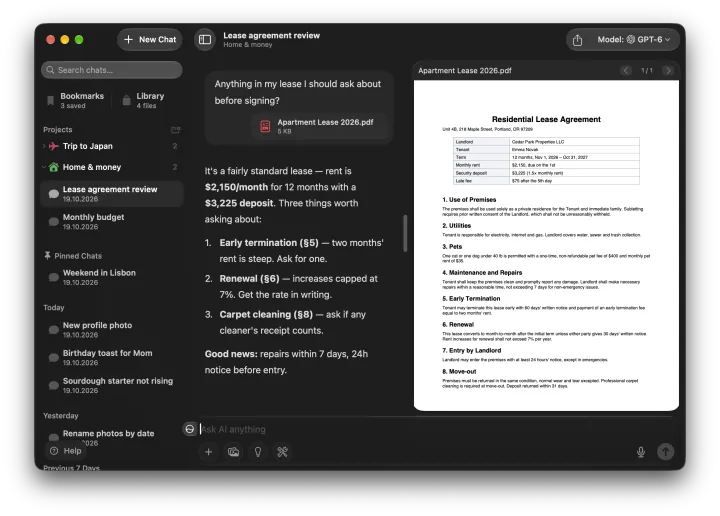Viewport: 720px width, 516px height.
Task: Click the house icon for Home & money
Action: click(54, 167)
